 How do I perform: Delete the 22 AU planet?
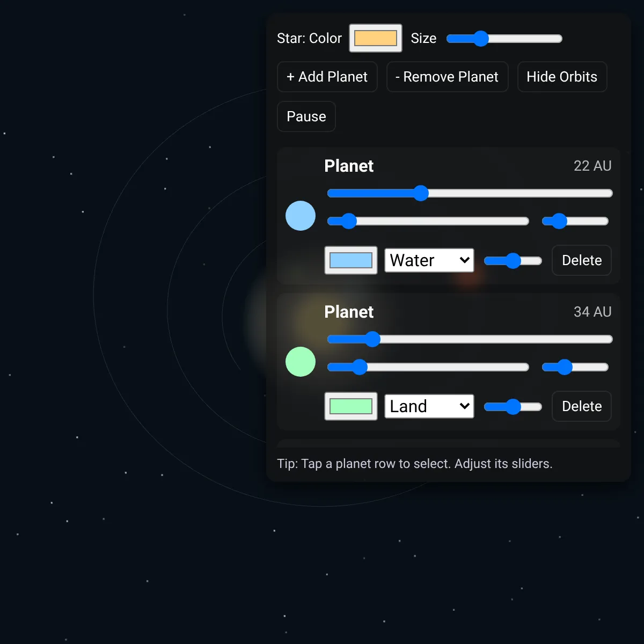(x=582, y=260)
